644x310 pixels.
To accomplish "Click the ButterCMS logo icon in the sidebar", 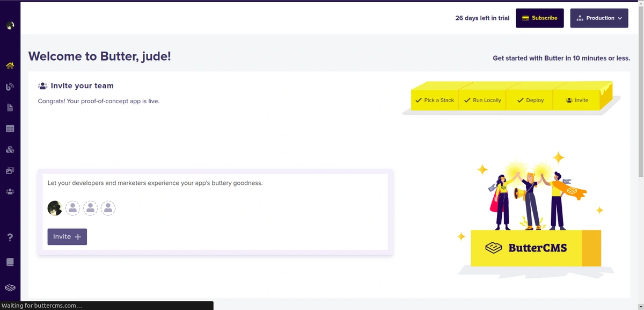I will (10, 288).
